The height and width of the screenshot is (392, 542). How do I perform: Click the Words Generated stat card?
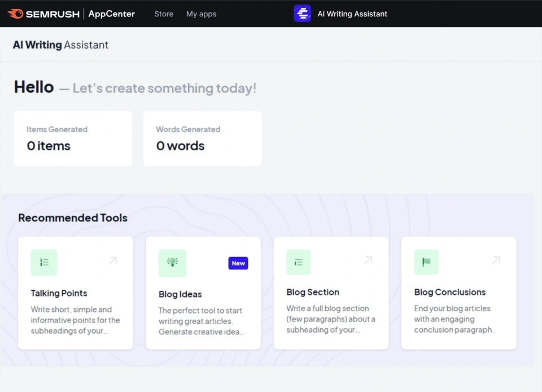coord(203,138)
